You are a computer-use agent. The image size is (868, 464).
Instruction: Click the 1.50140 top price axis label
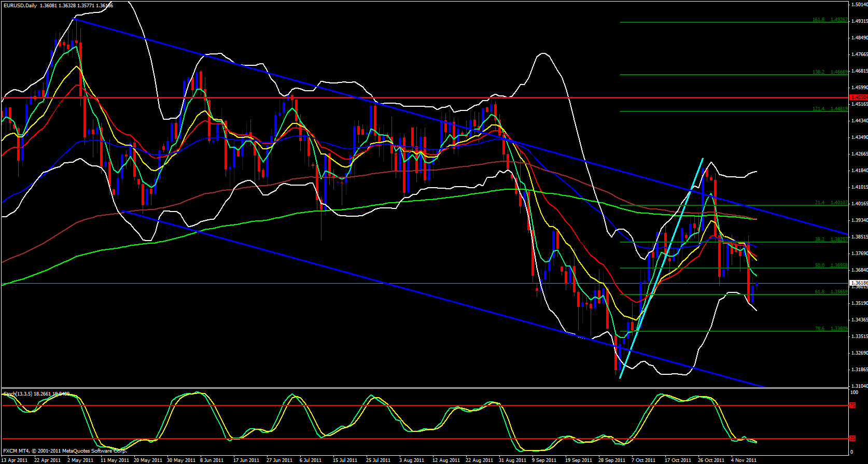tap(859, 5)
